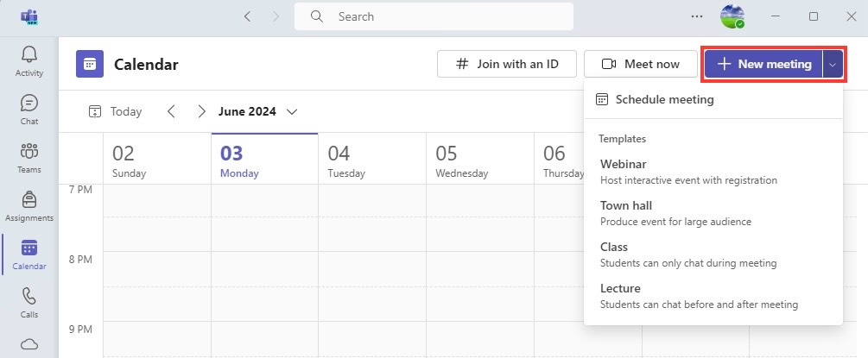The image size is (868, 358).
Task: Click the profile avatar picture
Action: [x=732, y=16]
